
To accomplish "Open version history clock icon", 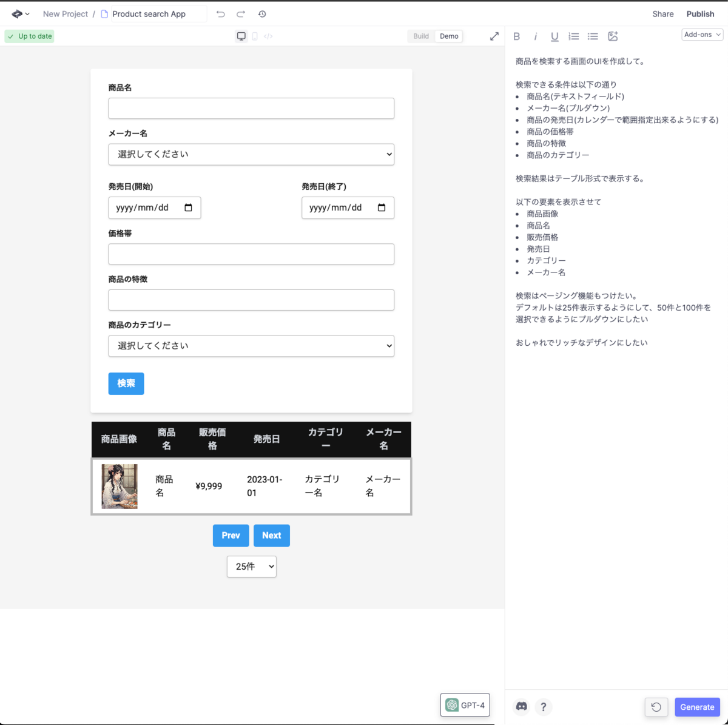I will [x=262, y=14].
